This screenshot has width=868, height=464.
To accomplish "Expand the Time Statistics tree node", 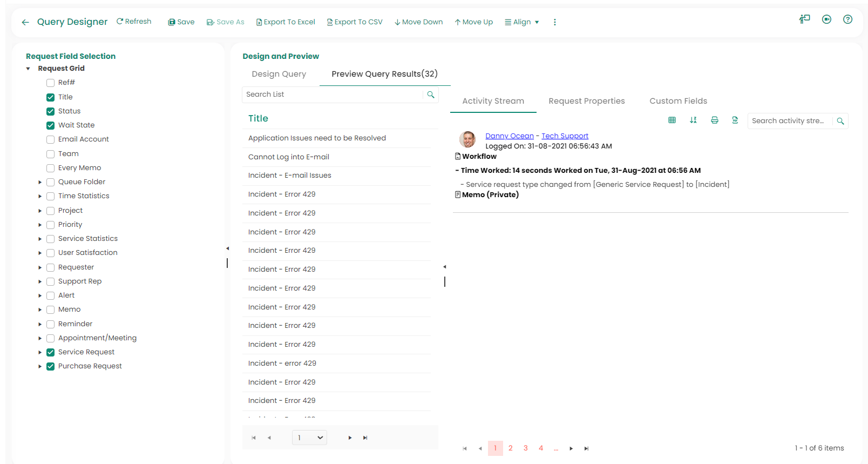I will point(40,197).
